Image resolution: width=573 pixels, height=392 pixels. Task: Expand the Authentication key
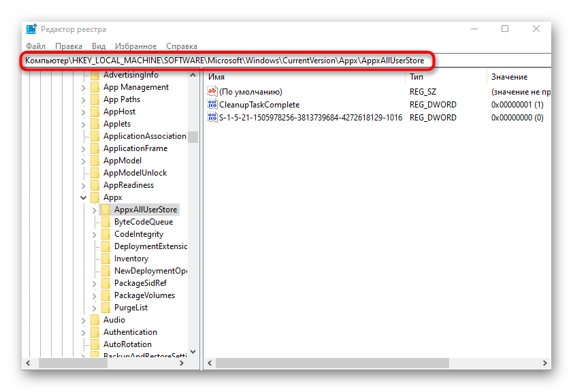pos(83,332)
